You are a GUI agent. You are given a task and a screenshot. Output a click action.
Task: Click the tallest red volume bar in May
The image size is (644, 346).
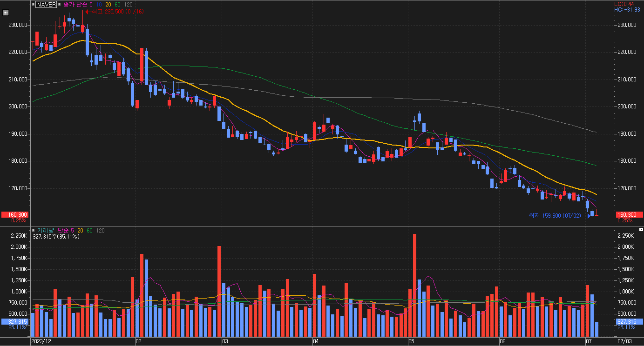[x=414, y=285]
